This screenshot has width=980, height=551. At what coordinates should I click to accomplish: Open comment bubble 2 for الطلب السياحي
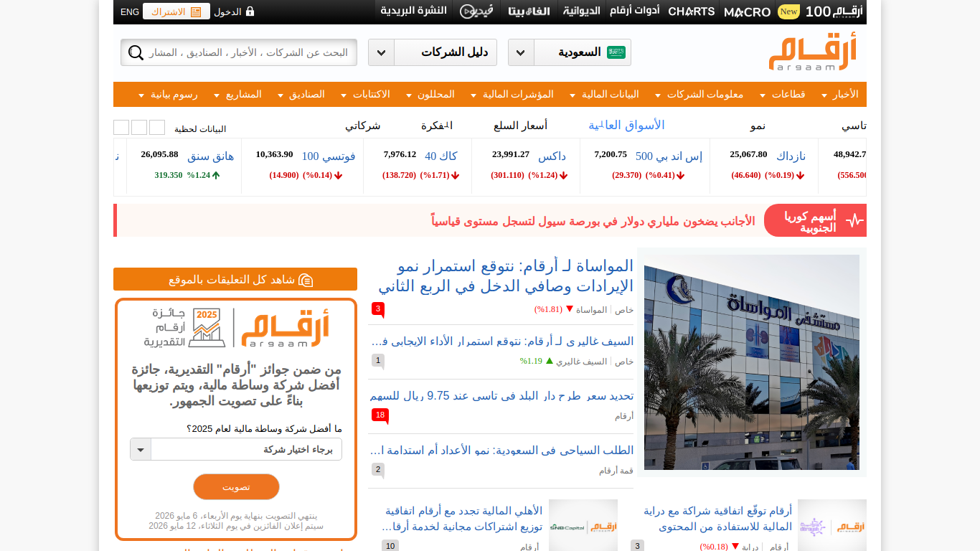click(378, 470)
